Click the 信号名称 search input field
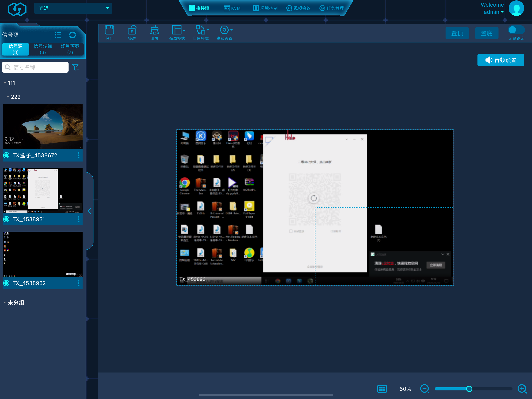The width and height of the screenshot is (532, 399). point(35,67)
